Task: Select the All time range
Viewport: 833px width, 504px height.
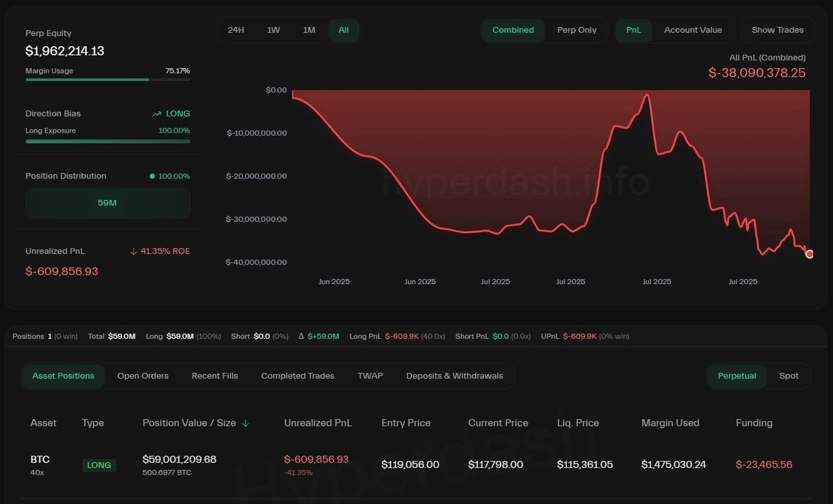Action: click(x=344, y=30)
